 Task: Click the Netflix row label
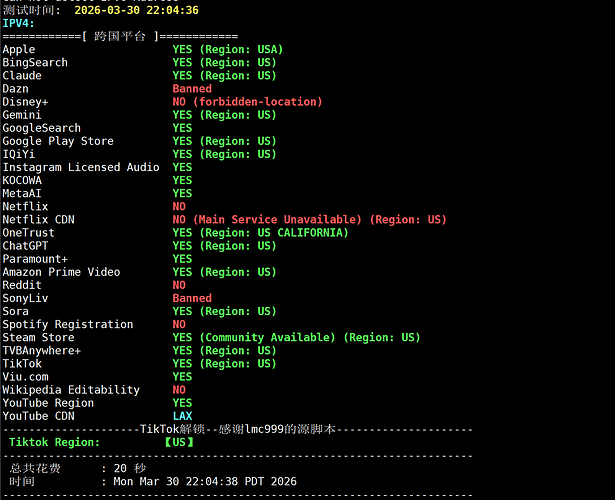[x=25, y=206]
